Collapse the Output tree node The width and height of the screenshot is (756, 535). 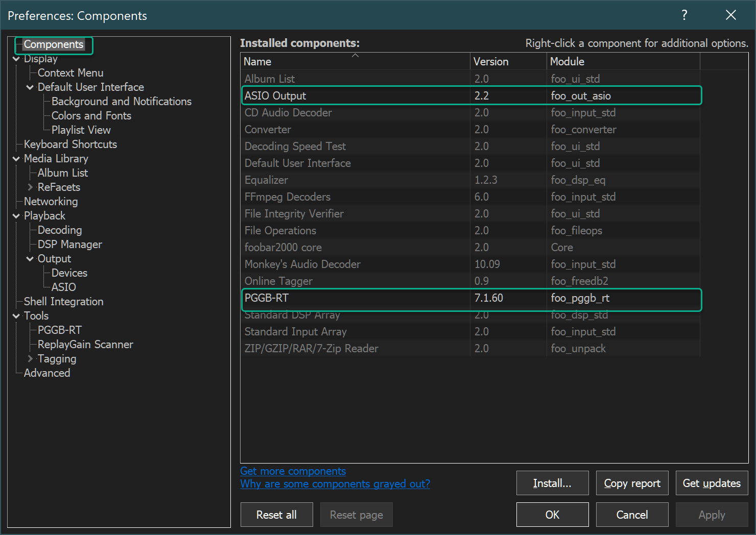click(30, 259)
